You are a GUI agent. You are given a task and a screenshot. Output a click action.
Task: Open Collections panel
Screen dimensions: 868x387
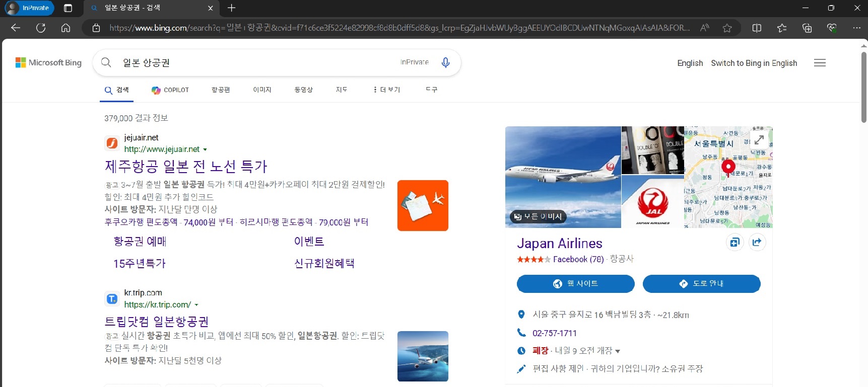click(807, 28)
